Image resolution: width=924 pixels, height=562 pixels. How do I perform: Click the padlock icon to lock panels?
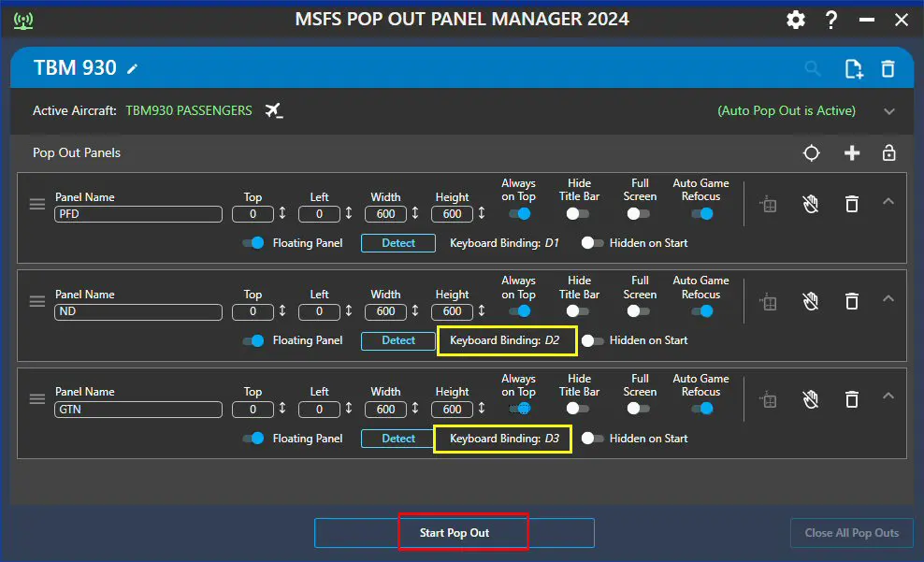point(889,152)
